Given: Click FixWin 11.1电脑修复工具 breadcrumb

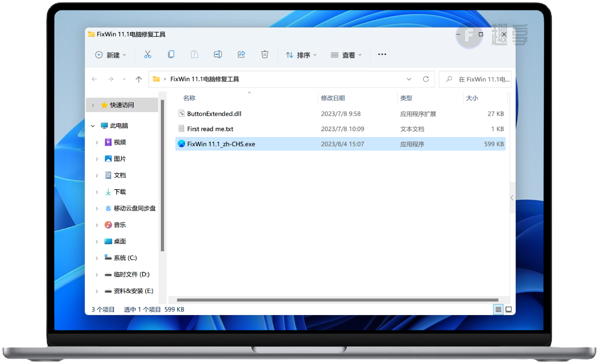Looking at the screenshot, I should [204, 79].
